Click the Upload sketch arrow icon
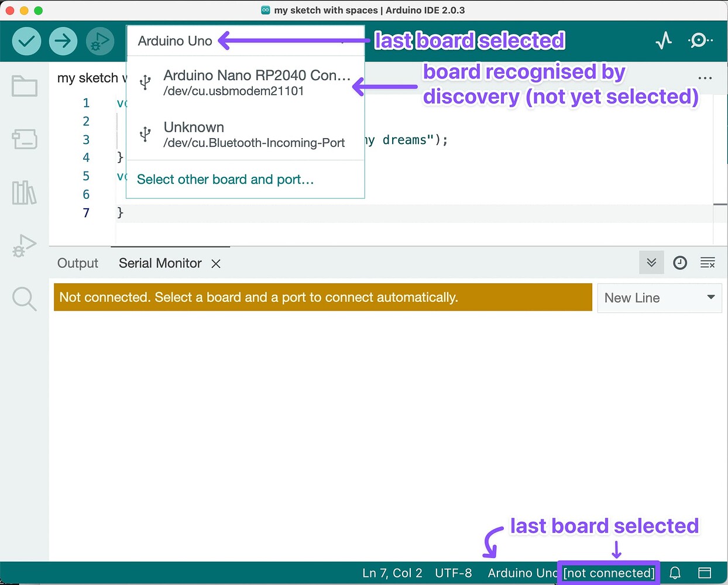Screen dimensions: 728x585 [63, 41]
